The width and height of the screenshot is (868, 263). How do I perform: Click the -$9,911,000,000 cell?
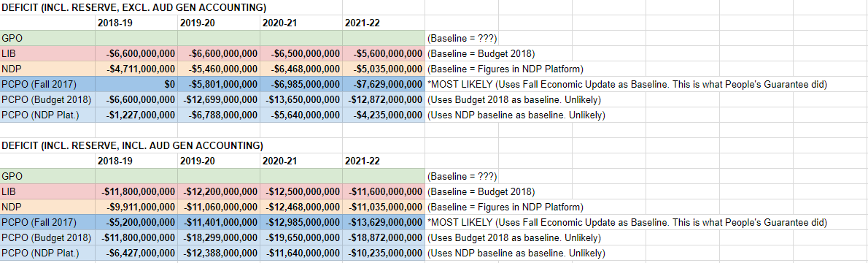[136, 207]
